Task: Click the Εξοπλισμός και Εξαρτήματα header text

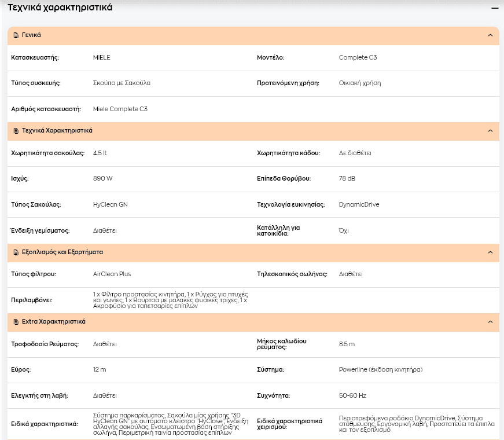Action: [x=62, y=252]
